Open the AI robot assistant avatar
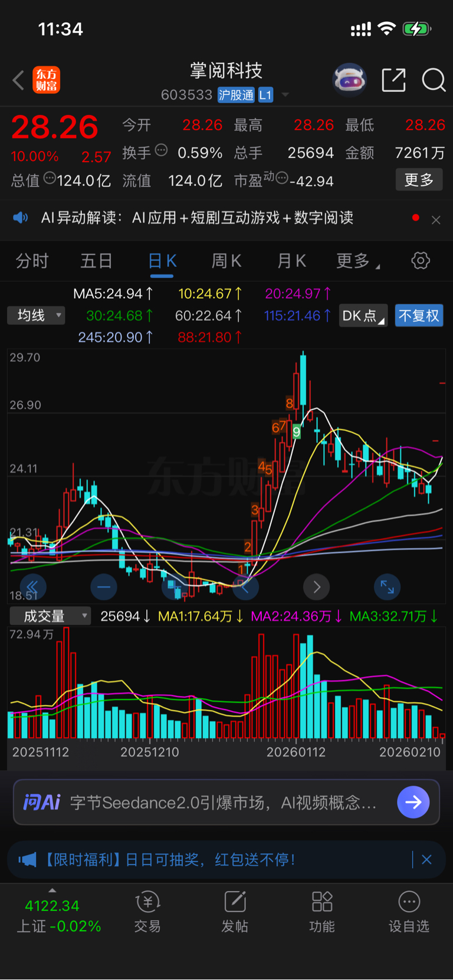453x980 pixels. (x=349, y=80)
